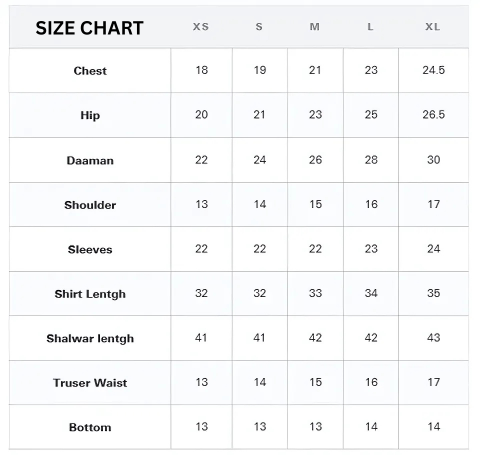Image resolution: width=480 pixels, height=455 pixels.
Task: Select the XL column header
Action: (x=433, y=27)
